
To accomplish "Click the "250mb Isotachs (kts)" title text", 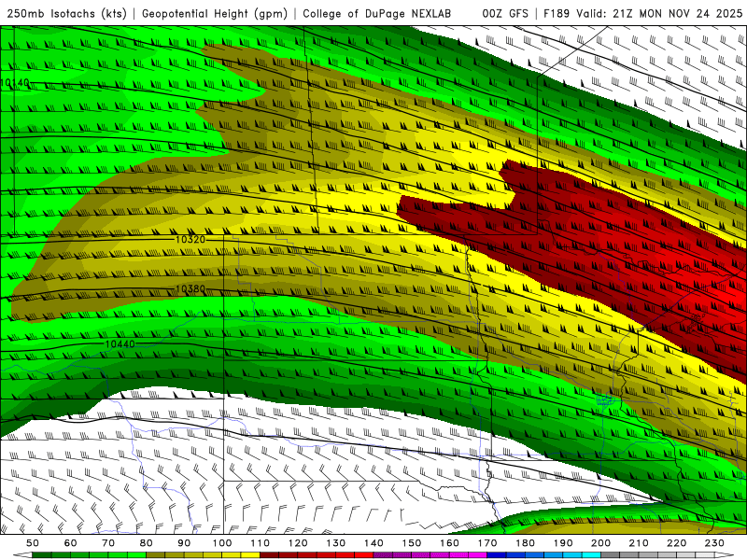I will (x=67, y=14).
